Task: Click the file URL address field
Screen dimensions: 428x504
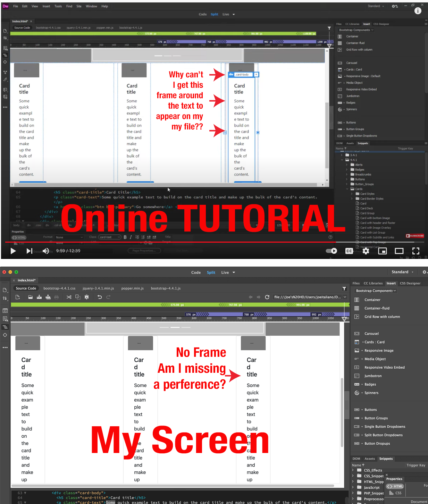Action: pos(309,297)
